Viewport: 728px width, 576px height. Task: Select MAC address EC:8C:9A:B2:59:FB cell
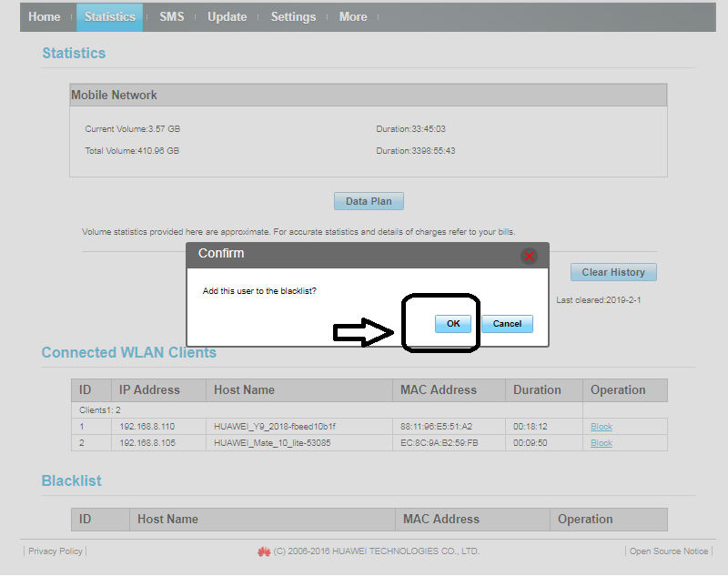(x=439, y=443)
